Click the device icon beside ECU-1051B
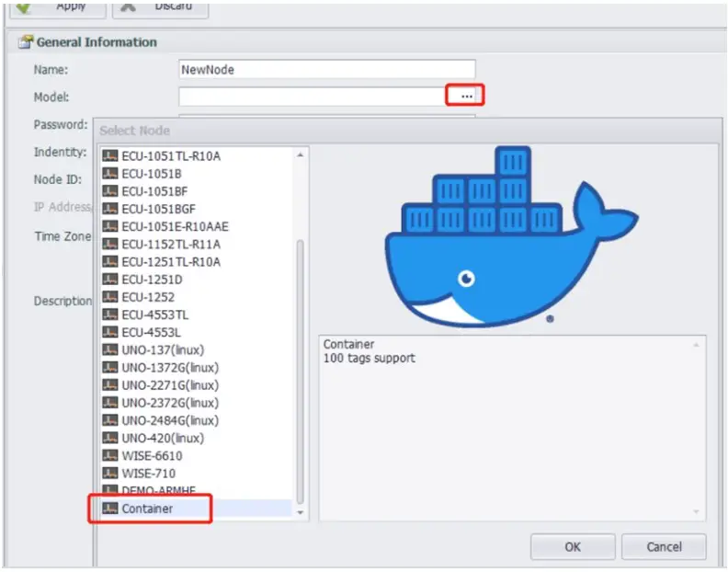Viewport: 728px width, 572px height. coord(110,173)
